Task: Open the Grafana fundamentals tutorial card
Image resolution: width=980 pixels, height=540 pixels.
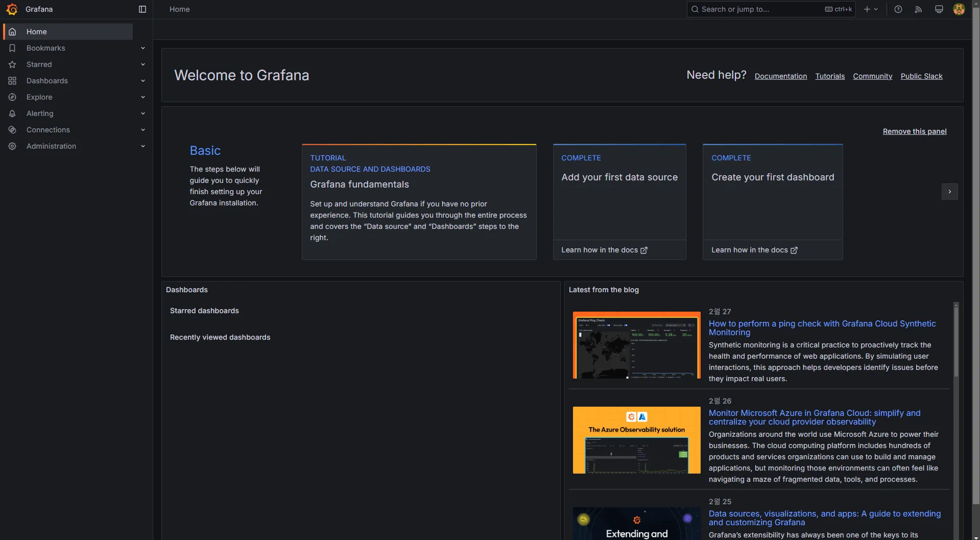Action: [x=419, y=202]
